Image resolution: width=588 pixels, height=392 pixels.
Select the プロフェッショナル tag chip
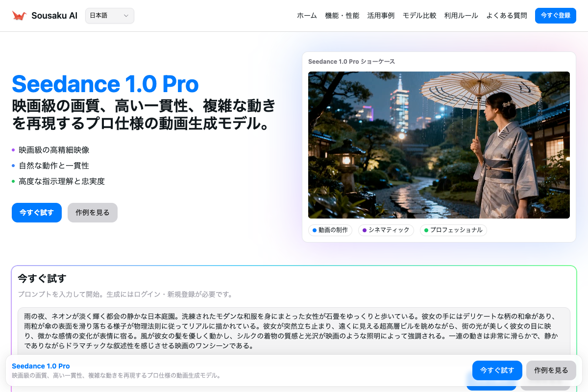pyautogui.click(x=453, y=230)
